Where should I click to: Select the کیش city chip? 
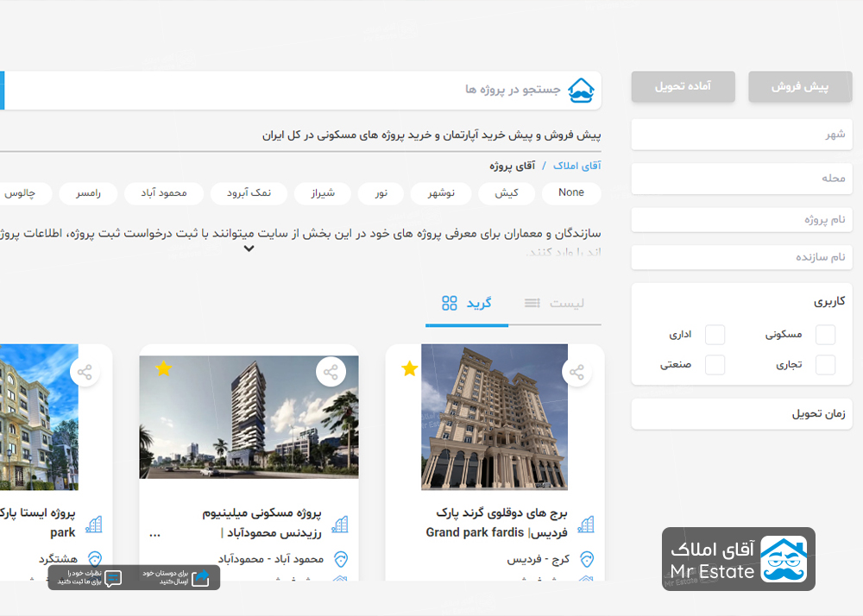(x=507, y=193)
